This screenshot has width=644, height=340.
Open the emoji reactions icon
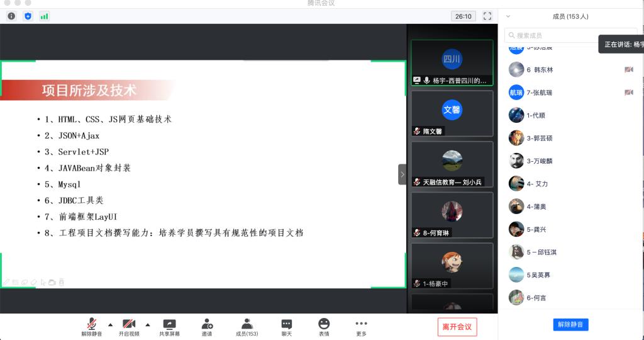(324, 324)
